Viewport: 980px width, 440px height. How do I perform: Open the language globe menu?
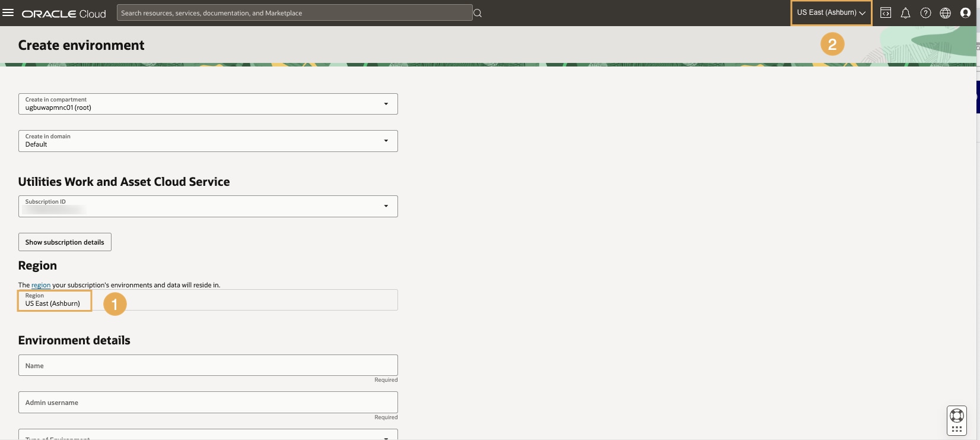tap(946, 13)
